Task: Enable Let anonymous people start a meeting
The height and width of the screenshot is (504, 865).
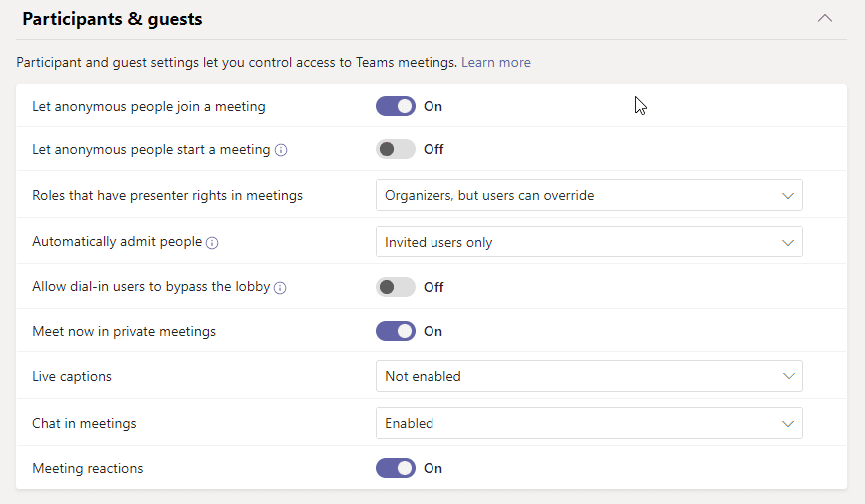Action: coord(396,149)
